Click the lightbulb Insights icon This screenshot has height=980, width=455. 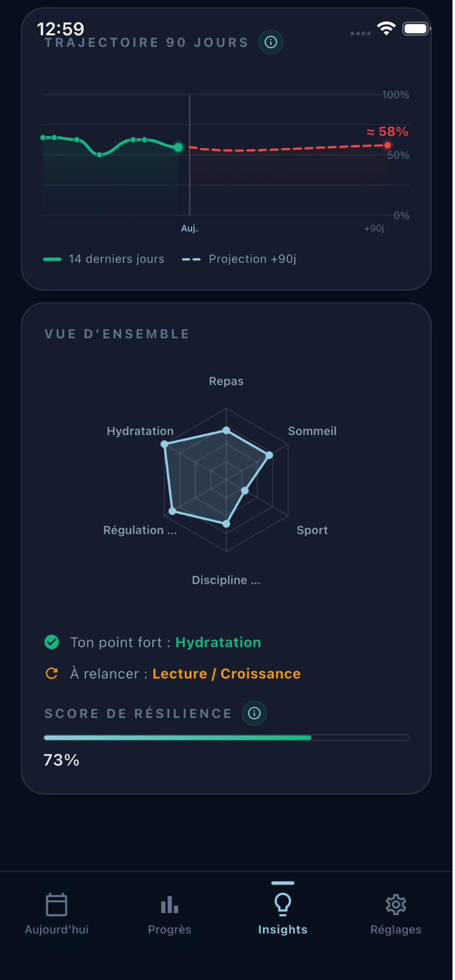(x=282, y=904)
